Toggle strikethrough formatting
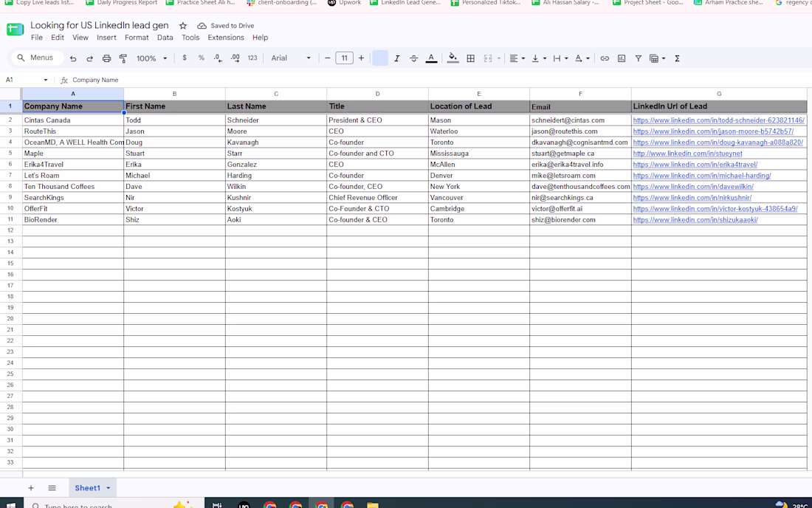The height and width of the screenshot is (508, 812). [x=414, y=58]
